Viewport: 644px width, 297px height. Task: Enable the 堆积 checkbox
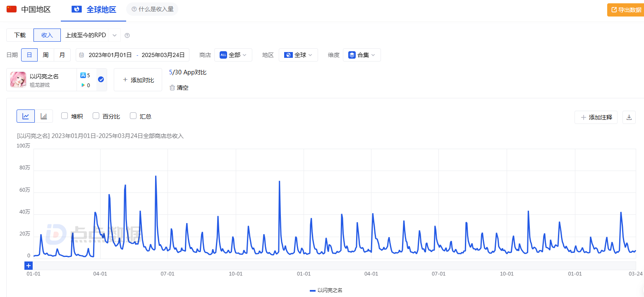click(x=65, y=116)
